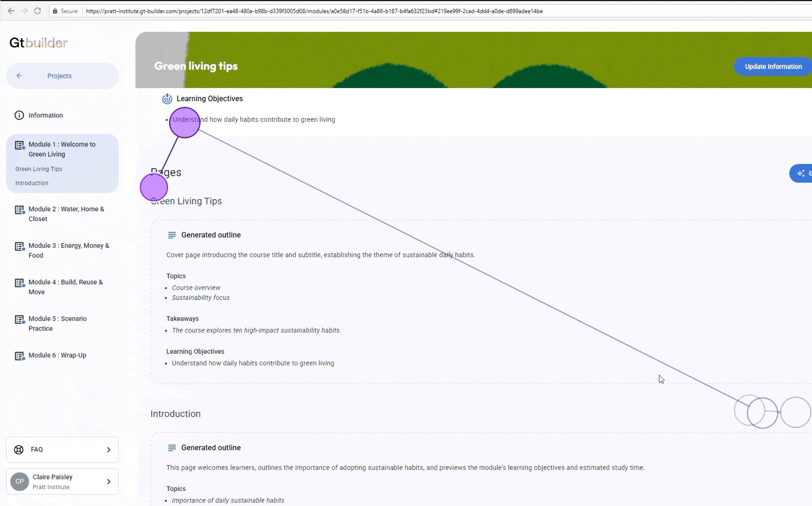Click the Module 2 list icon
The width and height of the screenshot is (812, 506).
coord(19,210)
